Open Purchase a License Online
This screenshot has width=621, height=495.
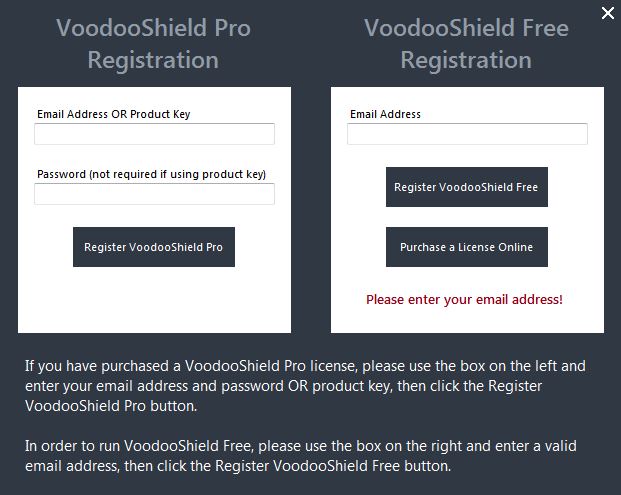click(x=466, y=247)
